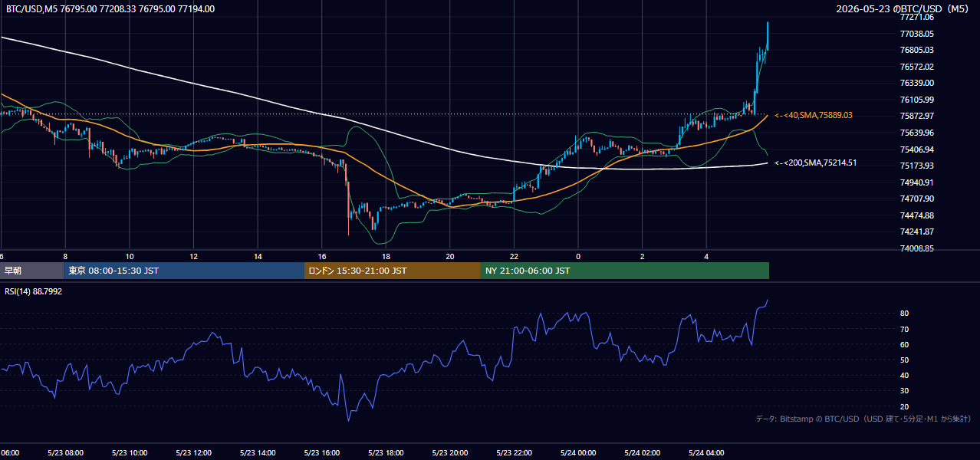Click the 5/23 22:00 bottom time label
This screenshot has height=460, width=980.
(x=514, y=453)
